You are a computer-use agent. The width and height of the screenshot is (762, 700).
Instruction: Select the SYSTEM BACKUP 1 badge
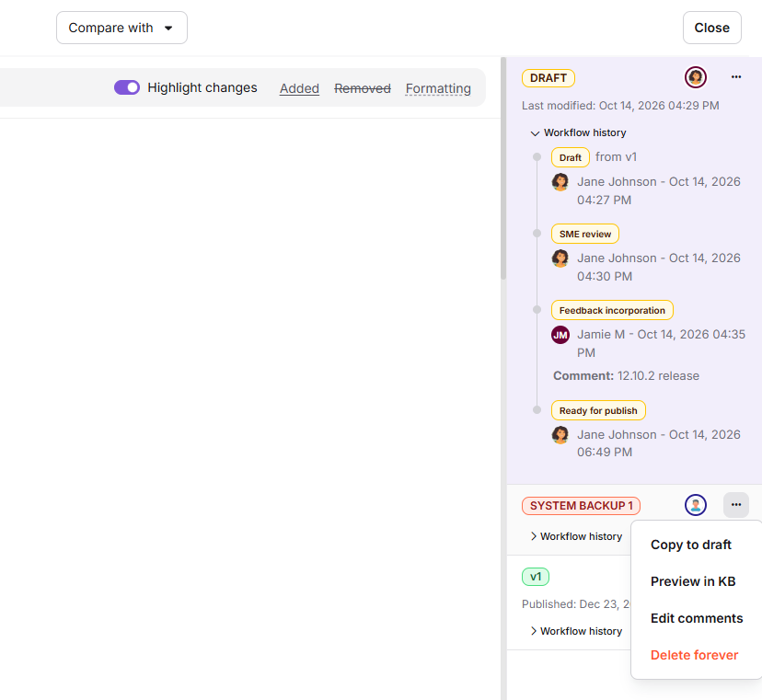pyautogui.click(x=581, y=506)
